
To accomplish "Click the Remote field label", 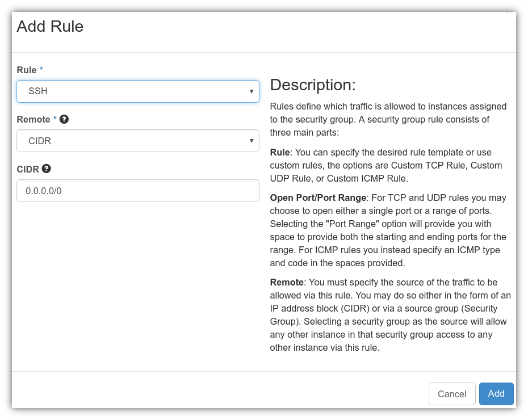I will pos(33,119).
